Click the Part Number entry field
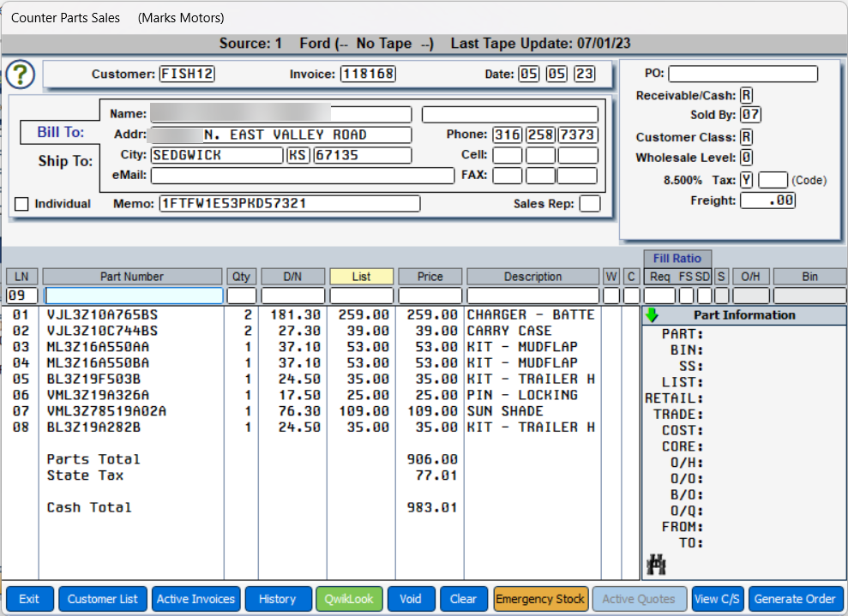The width and height of the screenshot is (848, 616). (132, 296)
